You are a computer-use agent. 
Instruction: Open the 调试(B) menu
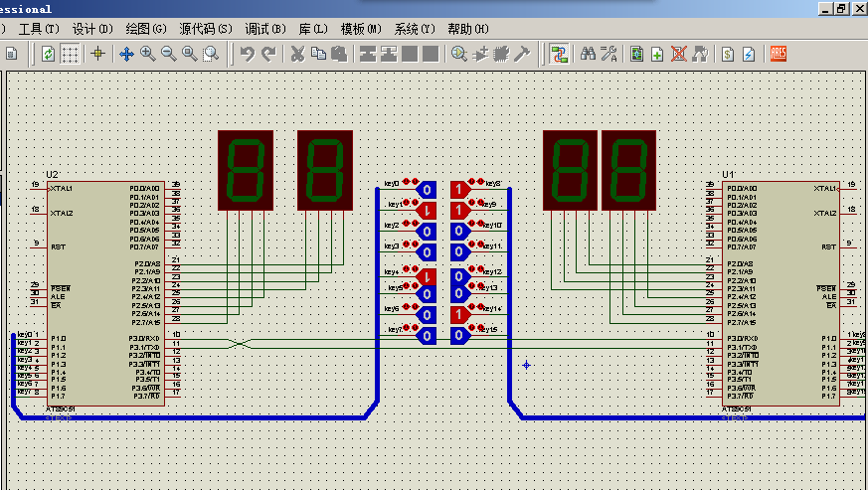coord(265,29)
